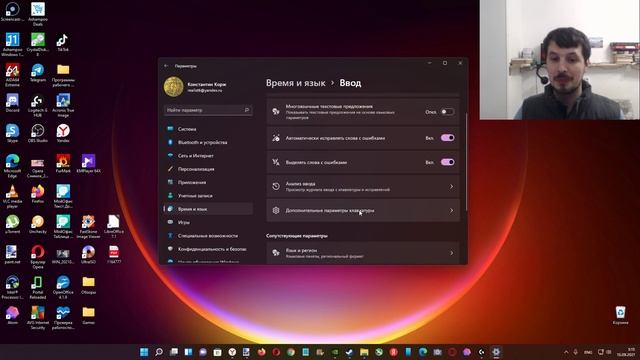The width and height of the screenshot is (640, 360).
Task: Click the ENG language indicator
Action: click(588, 352)
